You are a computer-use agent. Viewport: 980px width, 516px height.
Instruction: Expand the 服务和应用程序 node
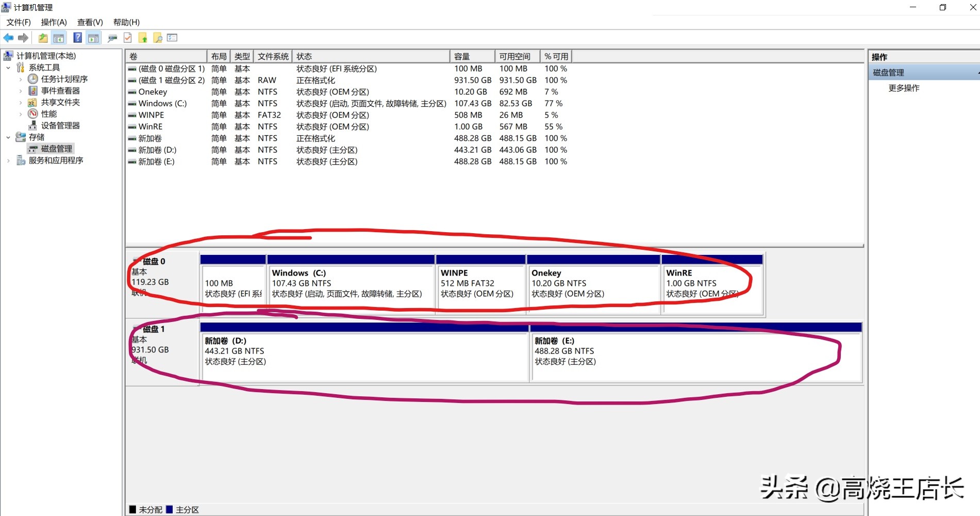[8, 160]
